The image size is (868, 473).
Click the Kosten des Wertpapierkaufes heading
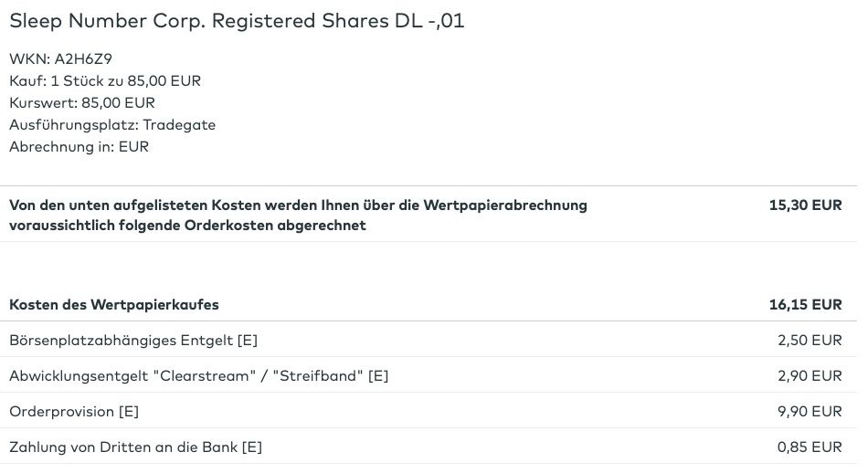(114, 304)
